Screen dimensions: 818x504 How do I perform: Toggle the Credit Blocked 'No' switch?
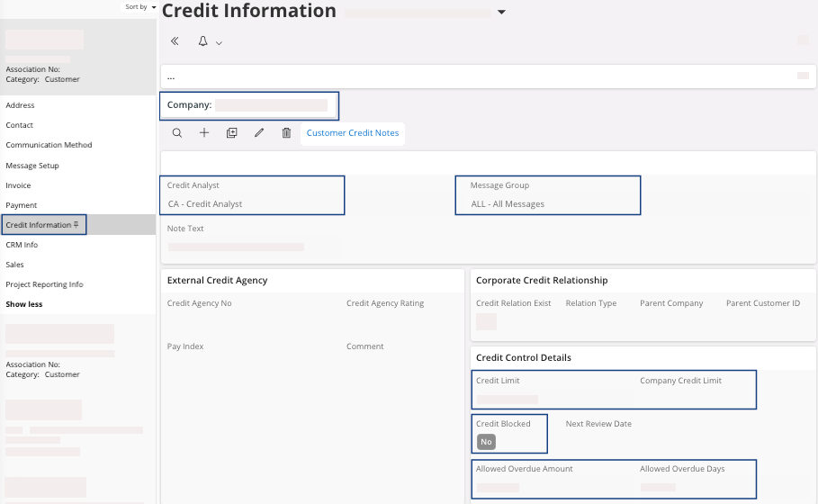pyautogui.click(x=486, y=442)
